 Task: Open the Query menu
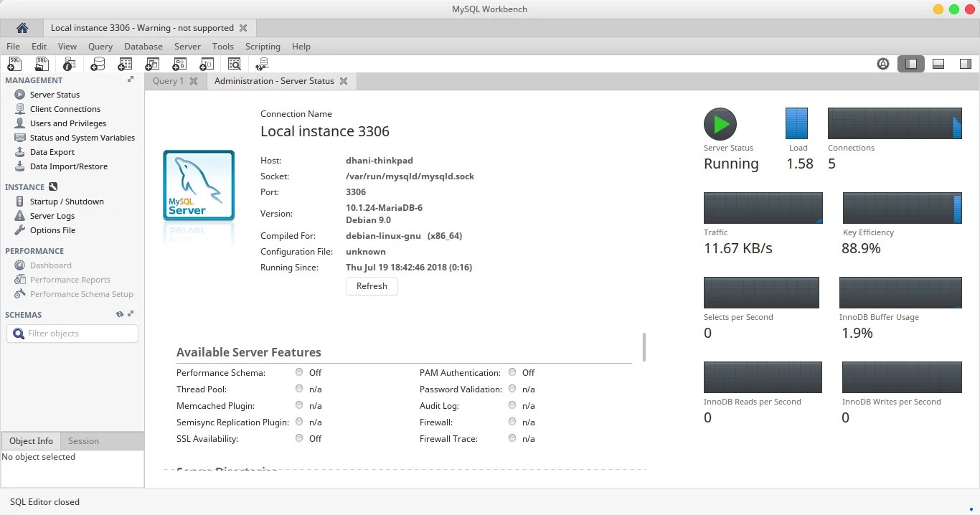point(100,47)
